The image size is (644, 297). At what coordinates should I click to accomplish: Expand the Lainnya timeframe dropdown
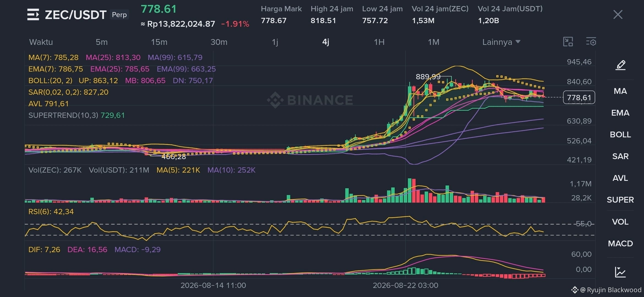click(501, 42)
